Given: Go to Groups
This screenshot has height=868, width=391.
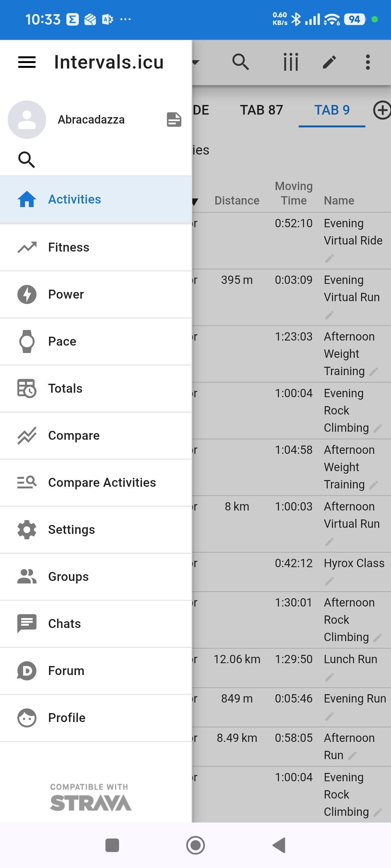Looking at the screenshot, I should click(x=68, y=576).
